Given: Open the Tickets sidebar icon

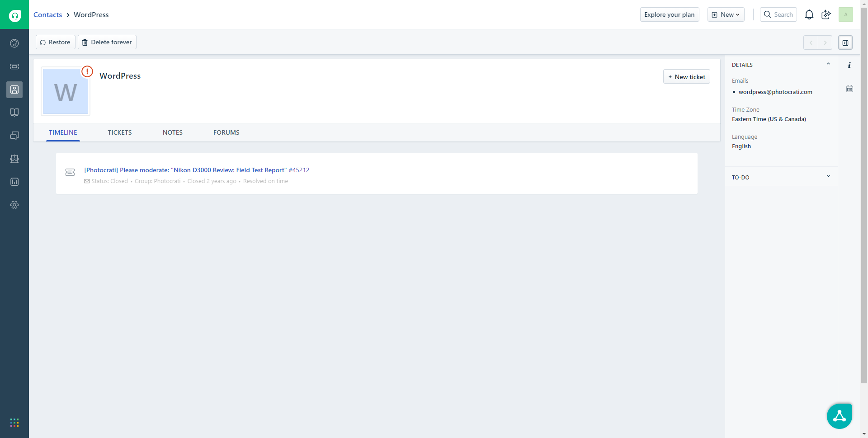Looking at the screenshot, I should coord(14,66).
